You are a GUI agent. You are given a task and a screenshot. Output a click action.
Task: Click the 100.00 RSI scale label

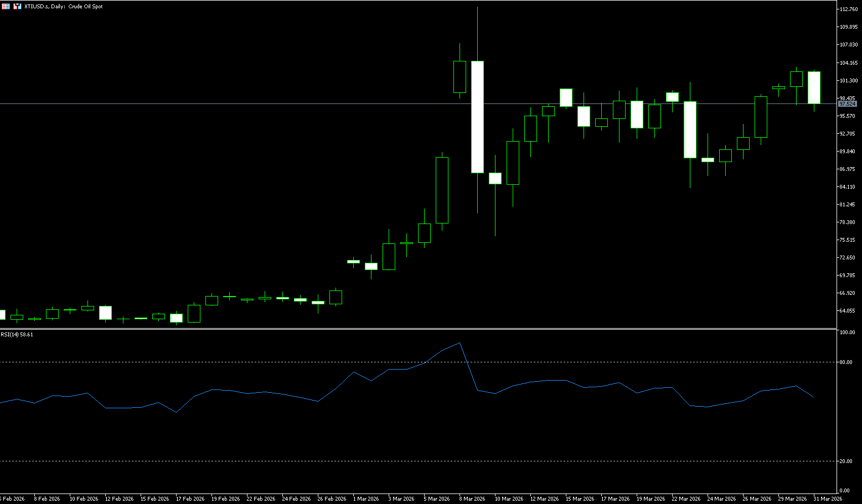(846, 332)
